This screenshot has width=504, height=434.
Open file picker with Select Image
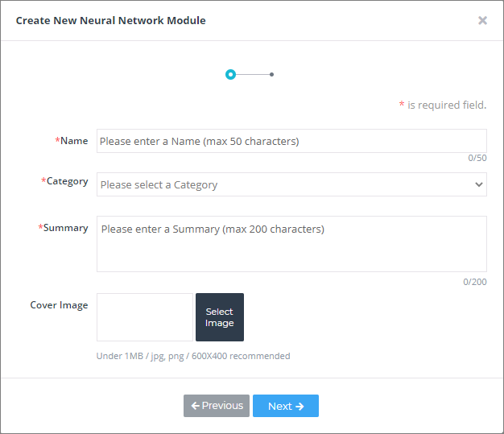point(220,317)
